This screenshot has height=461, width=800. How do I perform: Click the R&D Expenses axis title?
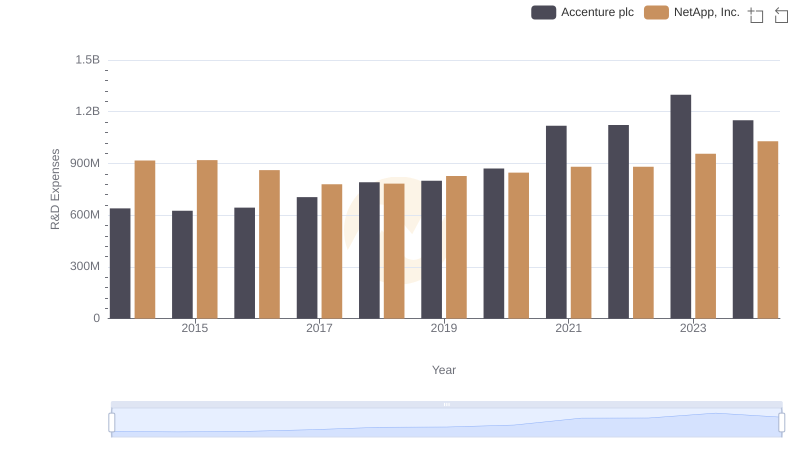56,189
